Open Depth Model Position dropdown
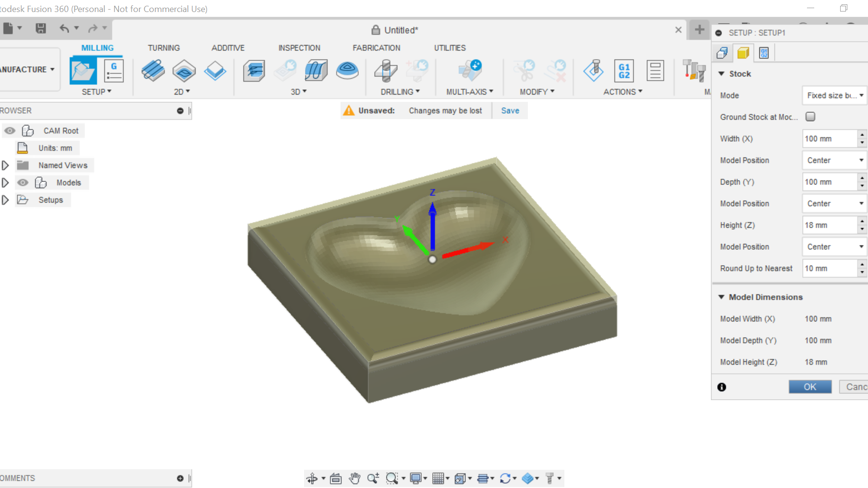The width and height of the screenshot is (868, 488). [834, 204]
